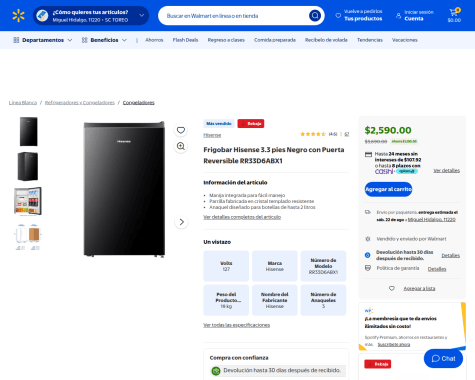This screenshot has height=380, width=475.
Task: Click the search magnifier button
Action: [x=315, y=15]
